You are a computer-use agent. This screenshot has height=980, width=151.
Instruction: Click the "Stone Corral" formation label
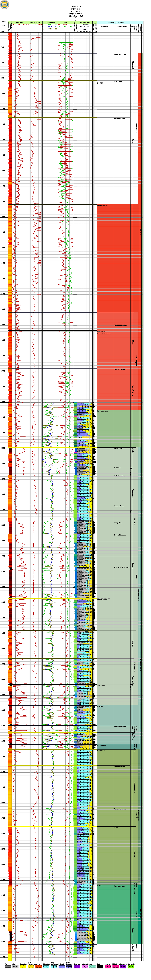click(118, 81)
